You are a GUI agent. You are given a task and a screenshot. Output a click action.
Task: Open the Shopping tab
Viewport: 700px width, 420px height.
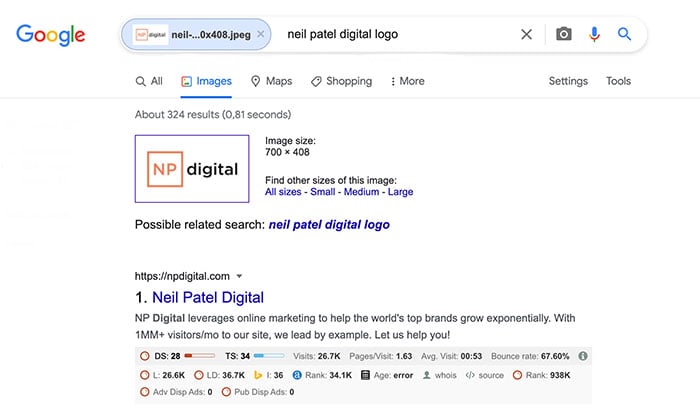pyautogui.click(x=342, y=81)
